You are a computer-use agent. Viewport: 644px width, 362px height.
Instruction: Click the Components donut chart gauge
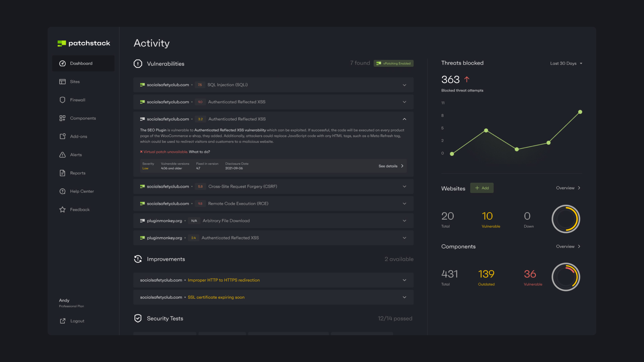click(566, 276)
